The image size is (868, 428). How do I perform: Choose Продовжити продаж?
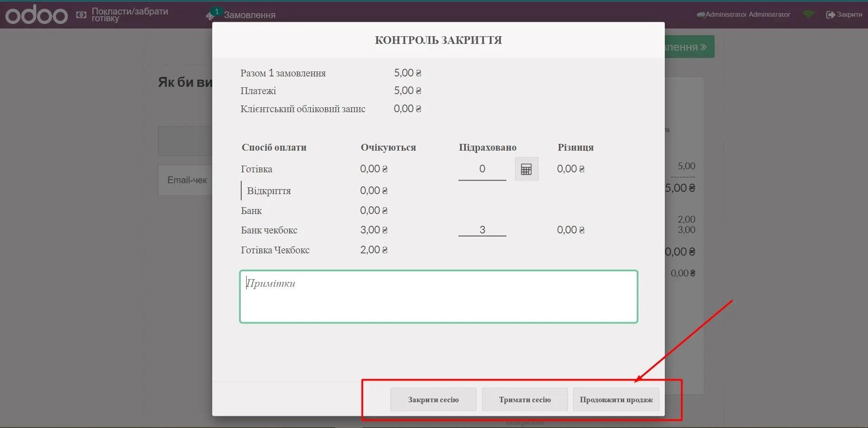tap(615, 399)
